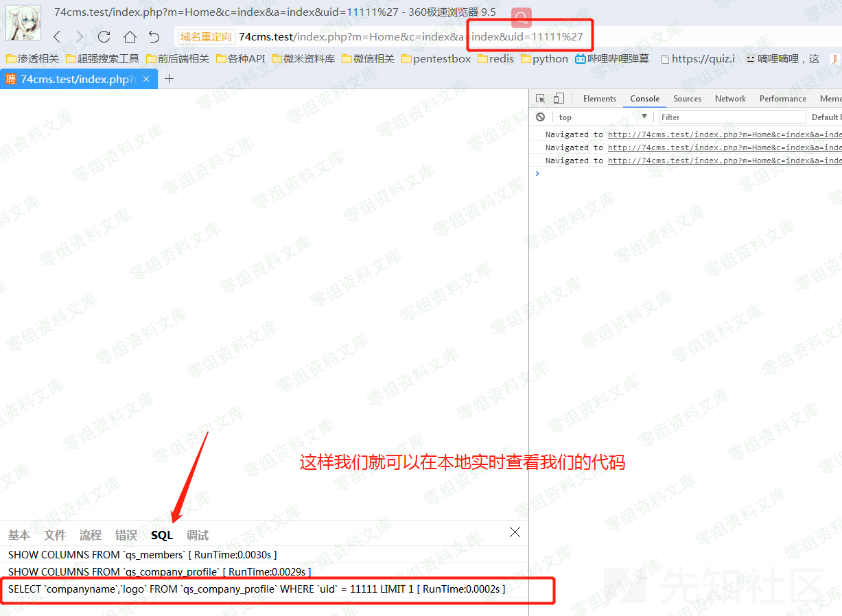This screenshot has height=616, width=842.
Task: Reload the page with refresh icon
Action: (104, 37)
